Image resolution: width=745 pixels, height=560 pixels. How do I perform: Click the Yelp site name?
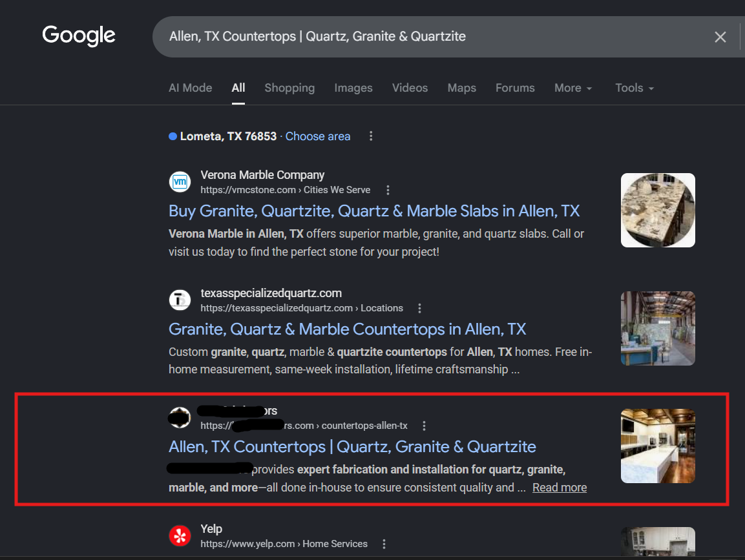211,528
